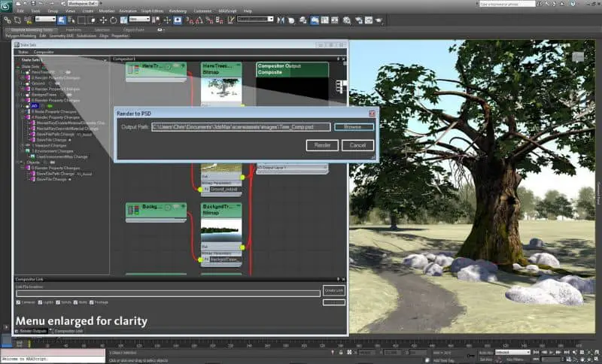Switch to the Compositor Link tab
Screen dimensions: 602x364
[x=66, y=330]
